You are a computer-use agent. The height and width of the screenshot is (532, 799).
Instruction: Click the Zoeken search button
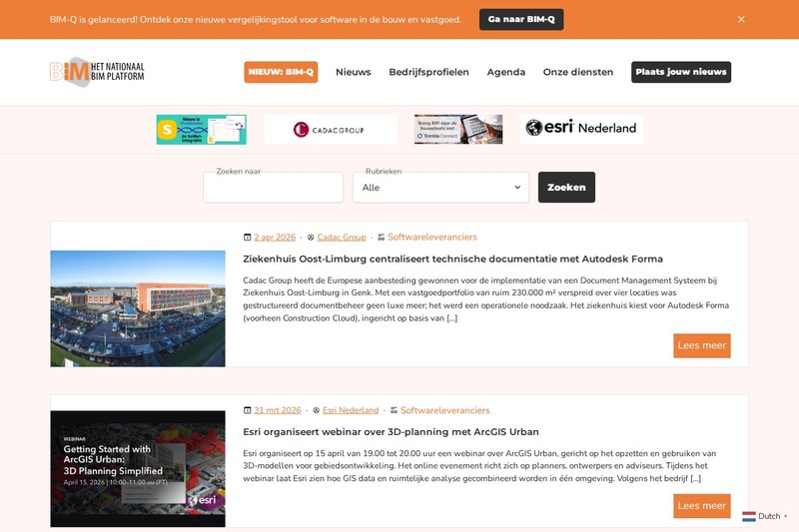(566, 188)
